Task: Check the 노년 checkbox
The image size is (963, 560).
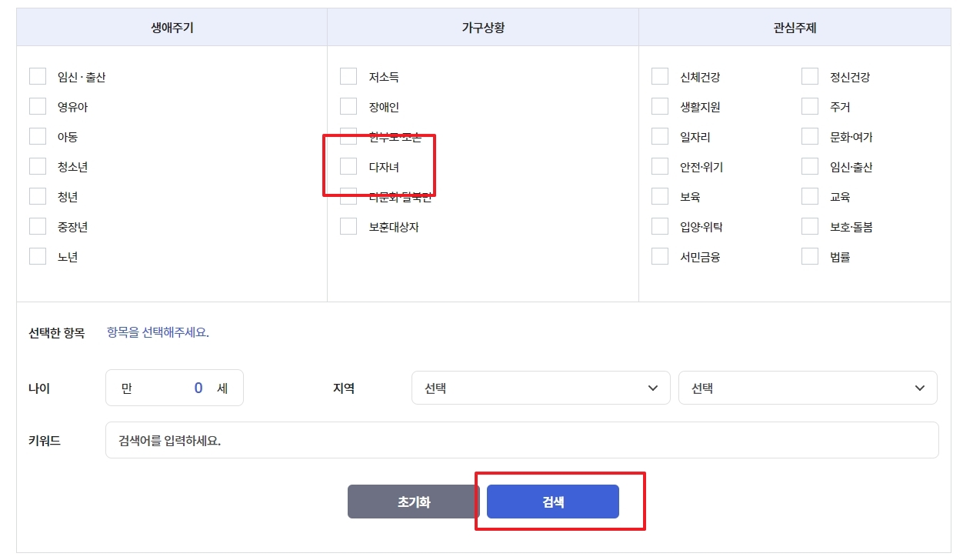Action: [37, 256]
